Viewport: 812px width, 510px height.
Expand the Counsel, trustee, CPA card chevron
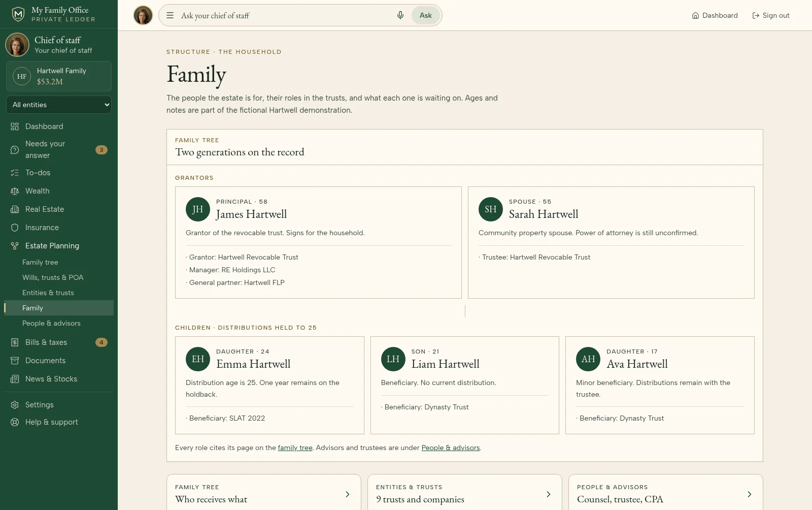click(750, 494)
